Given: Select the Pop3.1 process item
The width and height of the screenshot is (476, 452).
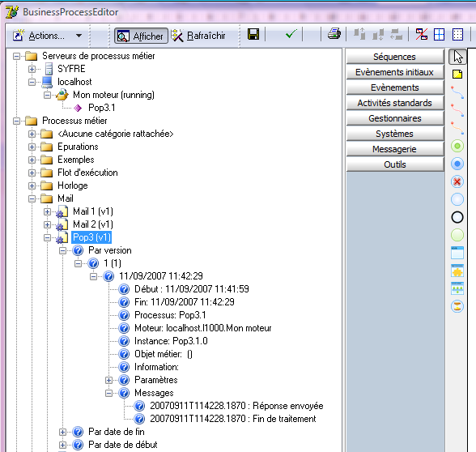Looking at the screenshot, I should 101,108.
